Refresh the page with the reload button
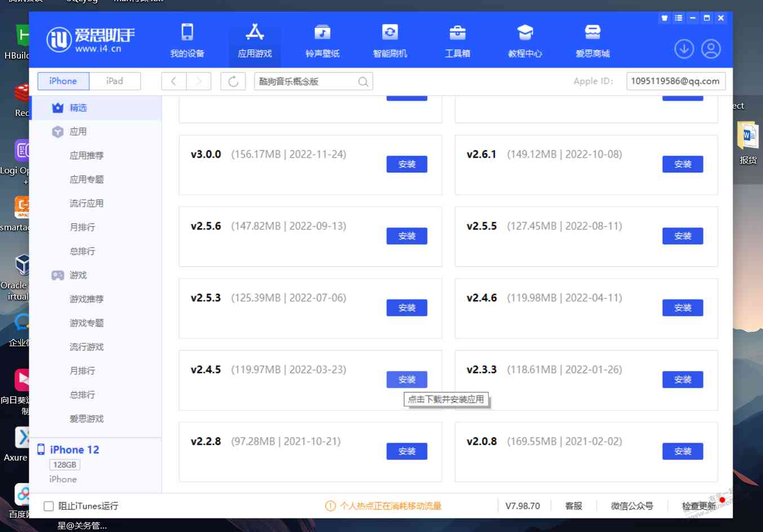Viewport: 763px width, 532px height. point(233,81)
